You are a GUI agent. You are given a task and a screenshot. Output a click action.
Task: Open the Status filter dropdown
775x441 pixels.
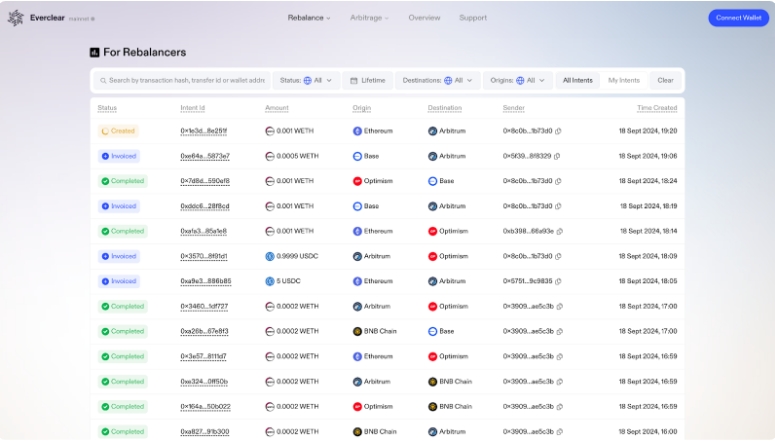pos(306,81)
